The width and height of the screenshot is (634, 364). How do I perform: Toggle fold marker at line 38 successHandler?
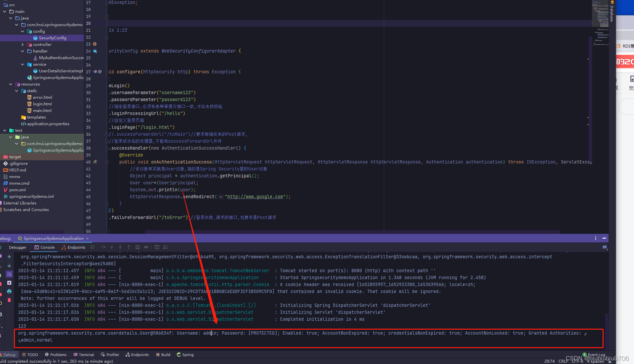(107, 148)
